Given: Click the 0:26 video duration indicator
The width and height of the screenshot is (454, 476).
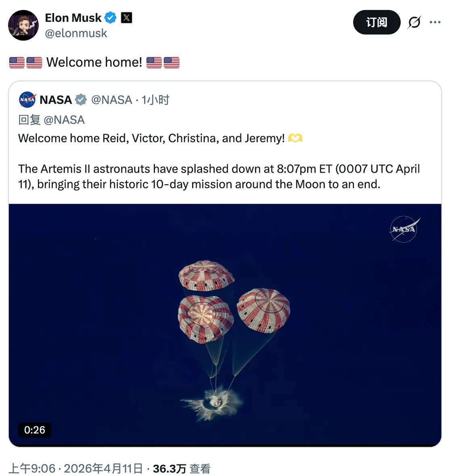Looking at the screenshot, I should (35, 430).
